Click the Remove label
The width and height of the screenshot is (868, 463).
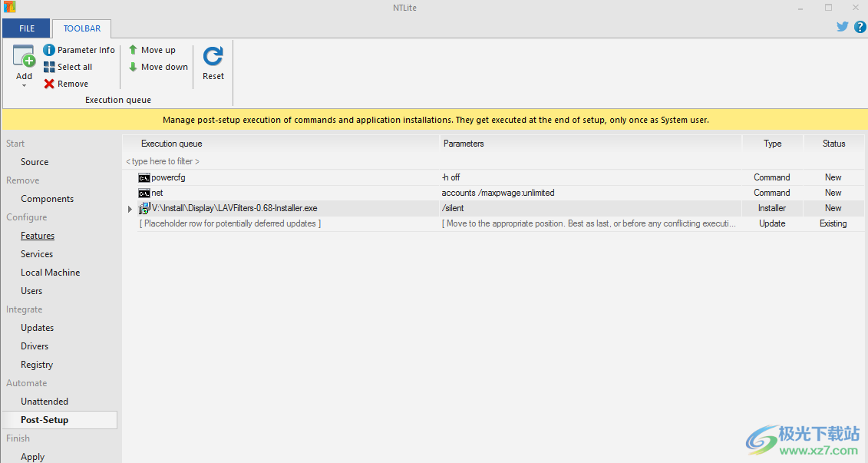[x=72, y=84]
